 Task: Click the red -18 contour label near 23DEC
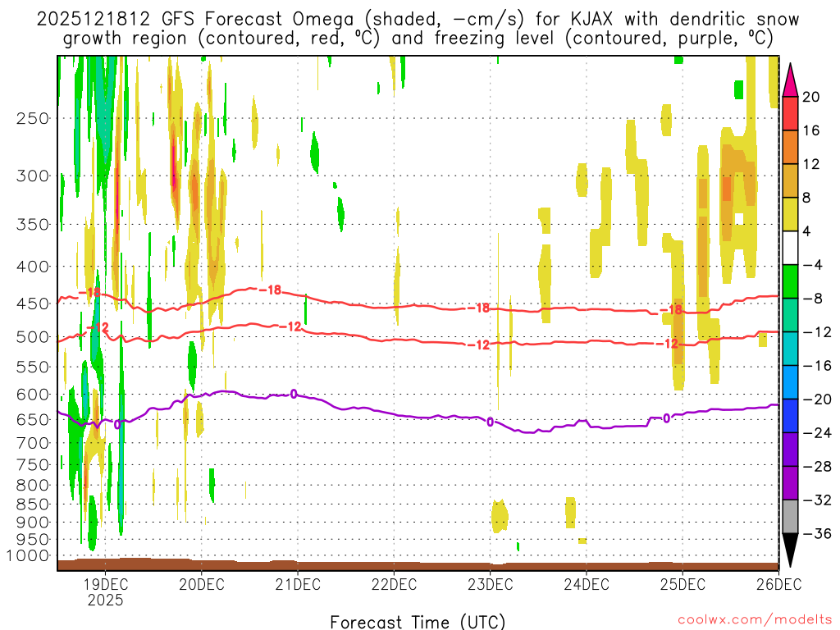coord(478,308)
